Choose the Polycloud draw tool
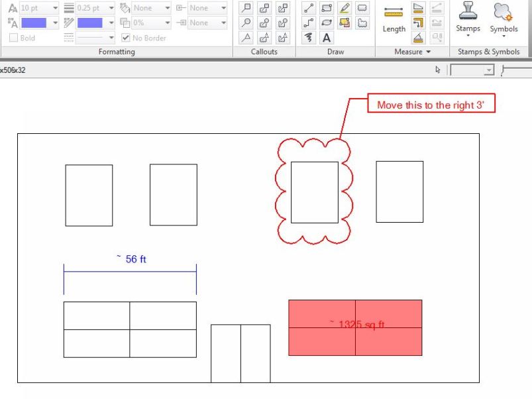532x399 pixels. (x=362, y=23)
